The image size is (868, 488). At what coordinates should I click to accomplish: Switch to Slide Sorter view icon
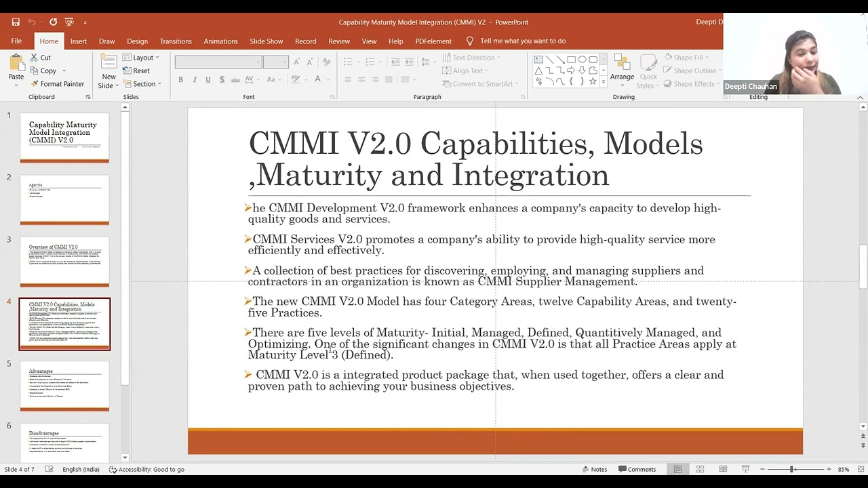(x=700, y=469)
